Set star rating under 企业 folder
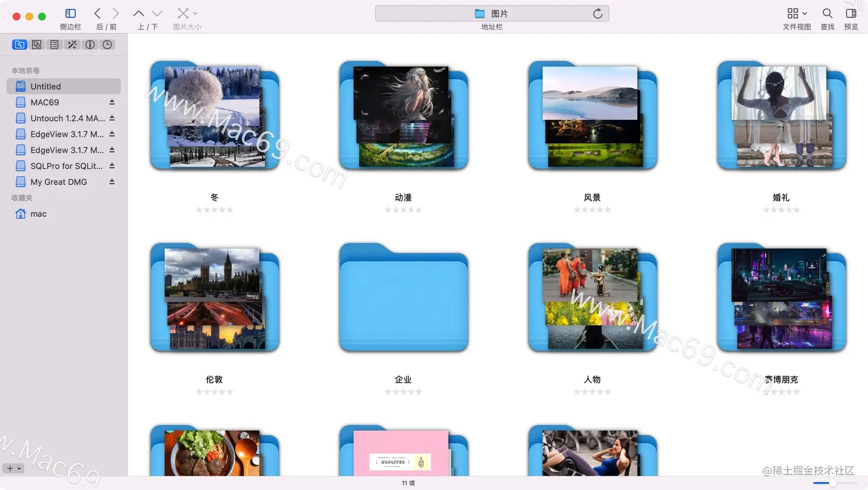The height and width of the screenshot is (490, 868). (x=403, y=392)
